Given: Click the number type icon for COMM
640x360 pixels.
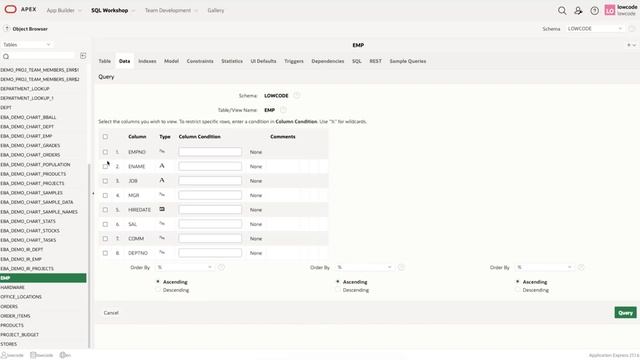Looking at the screenshot, I should (162, 238).
